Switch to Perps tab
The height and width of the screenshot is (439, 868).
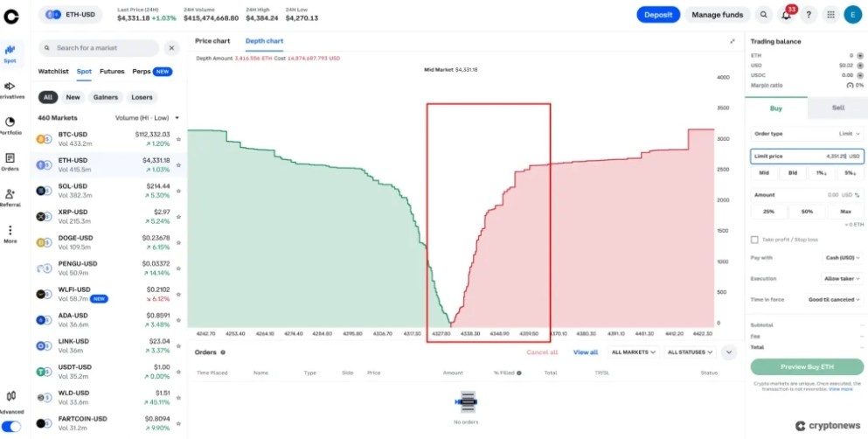152,72
